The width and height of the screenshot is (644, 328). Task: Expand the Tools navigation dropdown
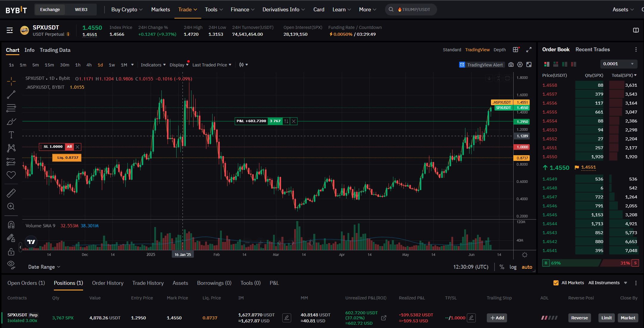214,10
